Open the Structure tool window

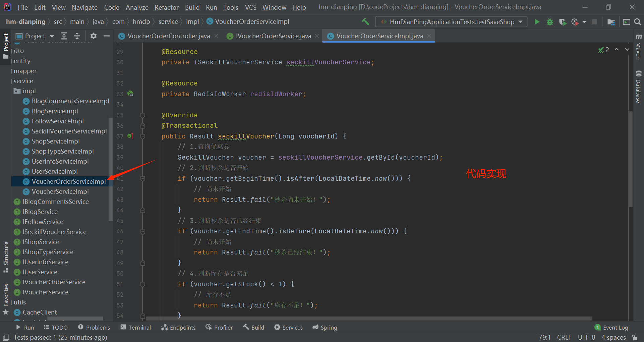(x=6, y=257)
